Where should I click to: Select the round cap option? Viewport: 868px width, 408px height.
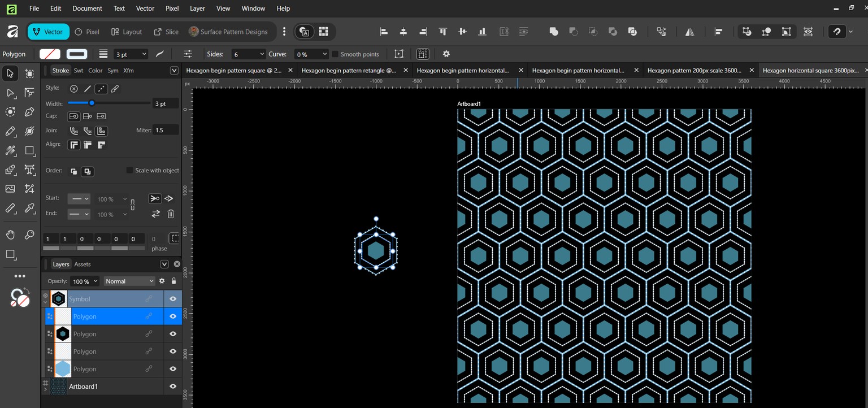pyautogui.click(x=73, y=116)
